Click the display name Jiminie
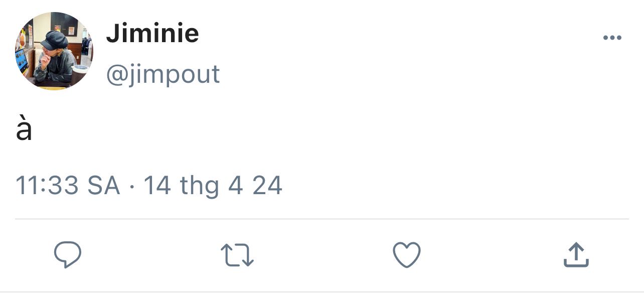The height and width of the screenshot is (301, 644). click(152, 34)
